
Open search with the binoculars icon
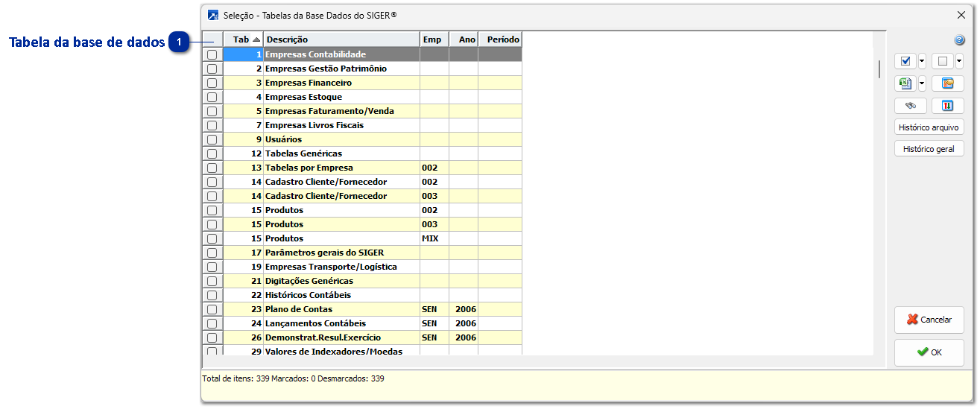click(910, 106)
